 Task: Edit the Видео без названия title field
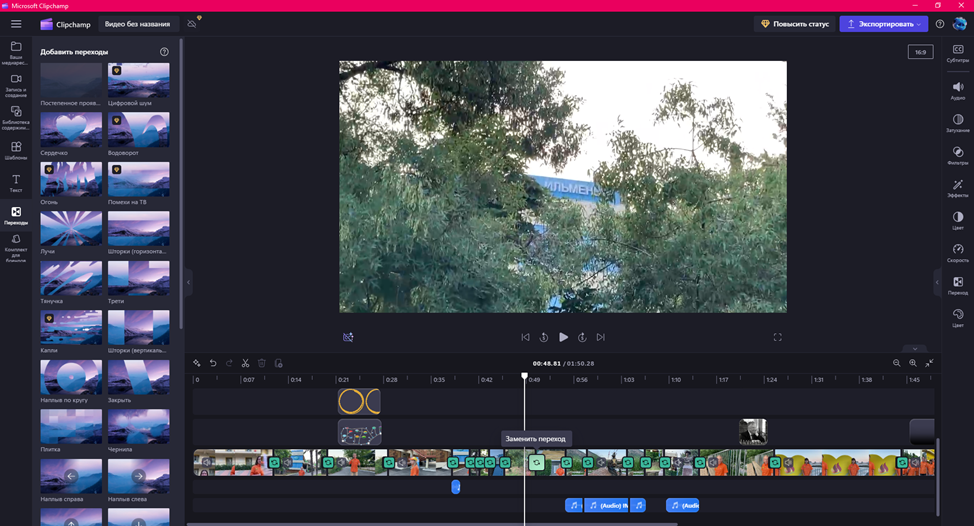tap(138, 24)
